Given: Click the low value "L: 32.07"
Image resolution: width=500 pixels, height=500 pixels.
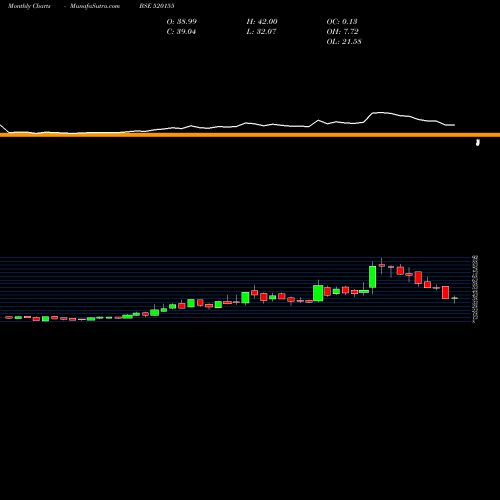Looking at the screenshot, I should click(x=261, y=31).
